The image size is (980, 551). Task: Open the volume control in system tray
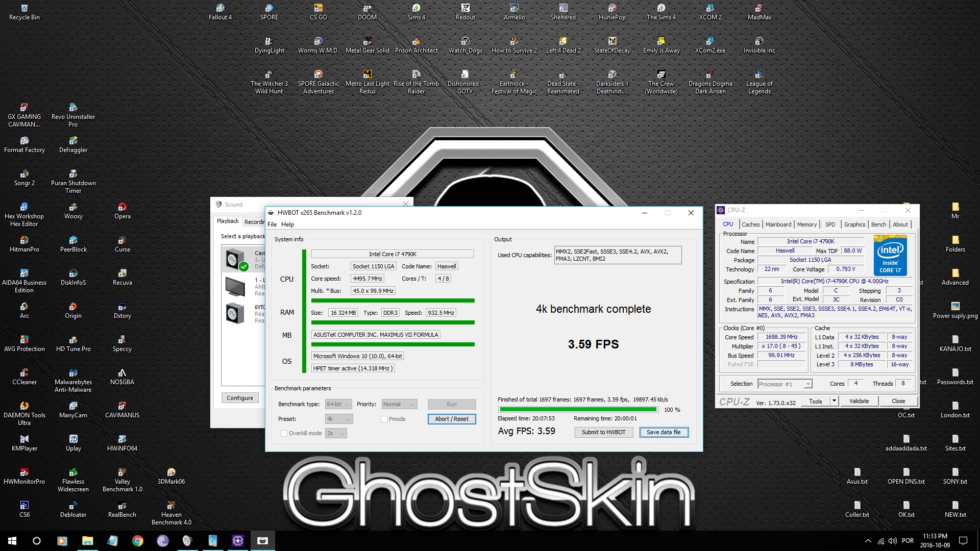click(892, 541)
